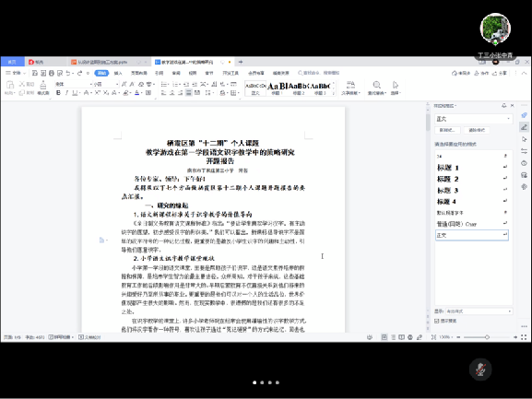Toggle justified paragraph alignment
The height and width of the screenshot is (399, 532).
click(189, 92)
